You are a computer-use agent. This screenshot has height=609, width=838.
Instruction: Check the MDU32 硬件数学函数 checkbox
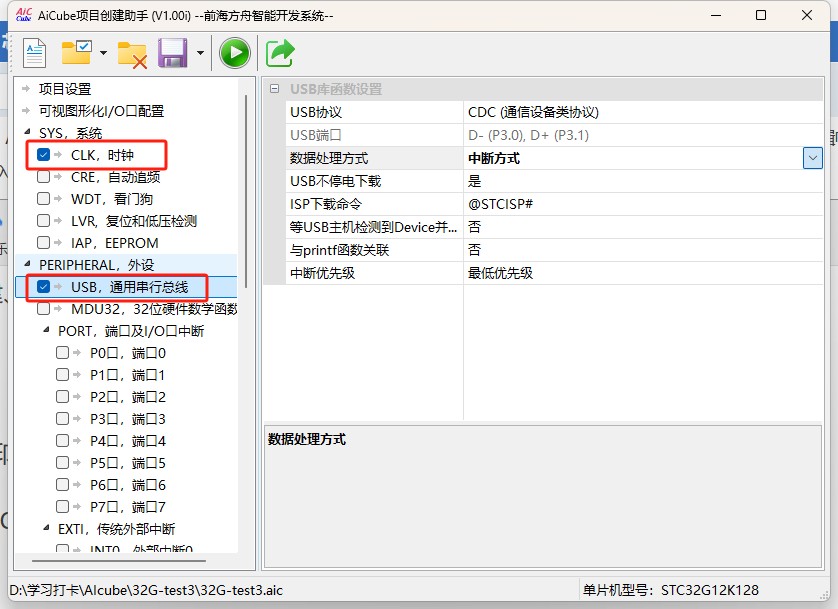pos(43,309)
